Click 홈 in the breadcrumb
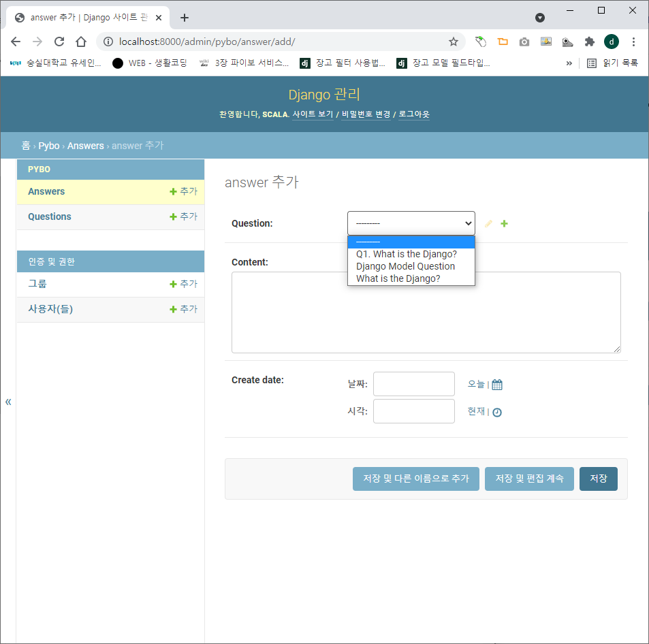Image resolution: width=649 pixels, height=644 pixels. tap(26, 146)
